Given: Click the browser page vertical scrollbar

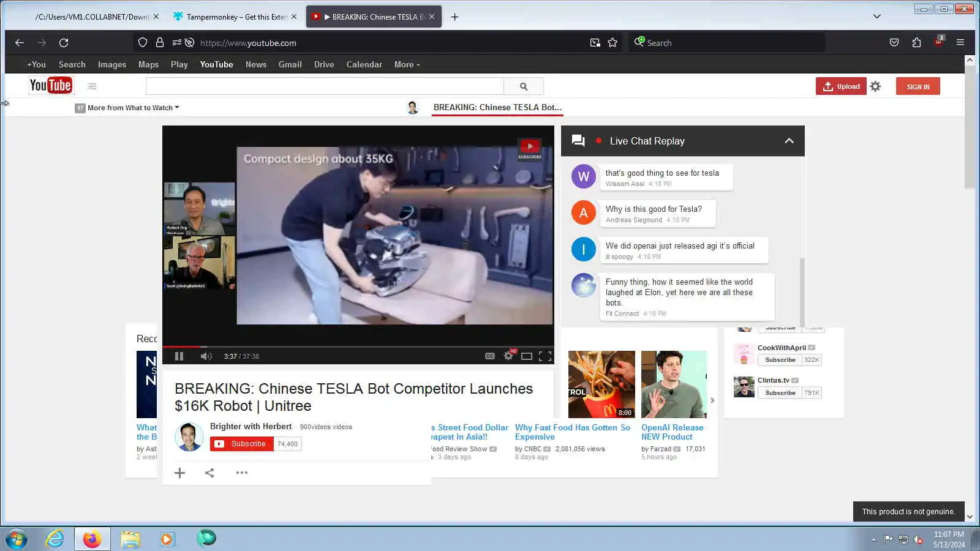Looking at the screenshot, I should (970, 129).
